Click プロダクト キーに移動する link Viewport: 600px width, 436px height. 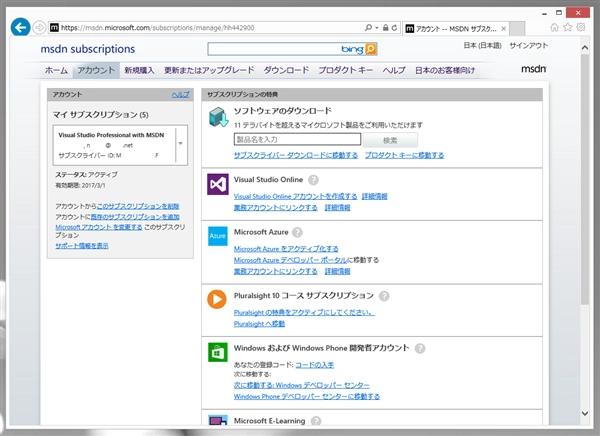click(x=404, y=155)
